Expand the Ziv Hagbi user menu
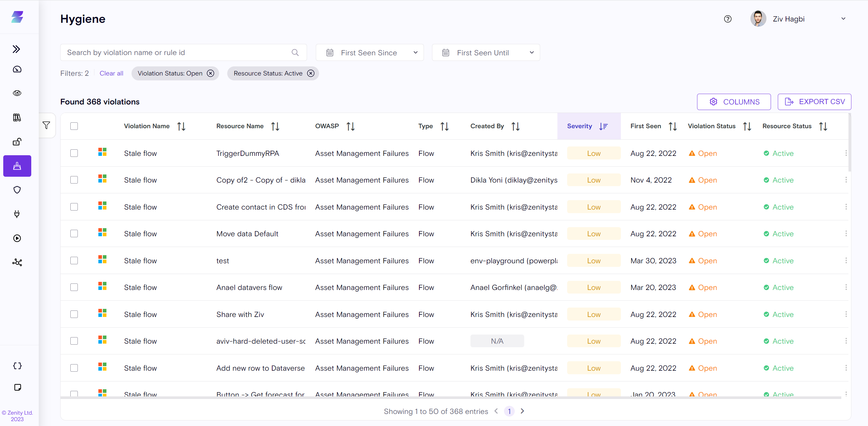868x426 pixels. (843, 19)
